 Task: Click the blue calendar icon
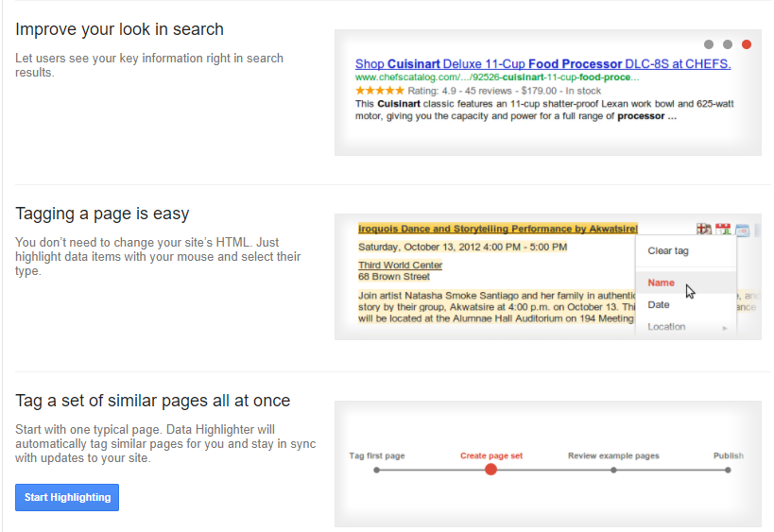[x=742, y=229]
